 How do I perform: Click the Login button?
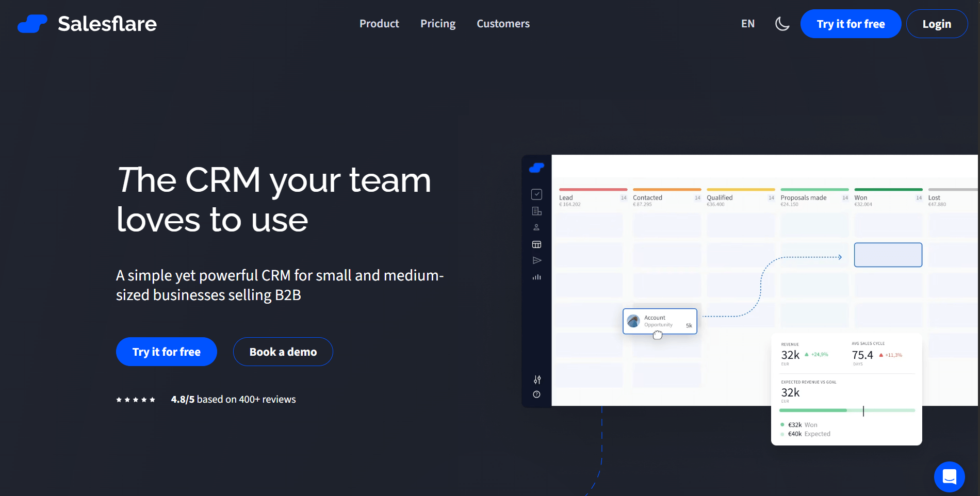937,24
